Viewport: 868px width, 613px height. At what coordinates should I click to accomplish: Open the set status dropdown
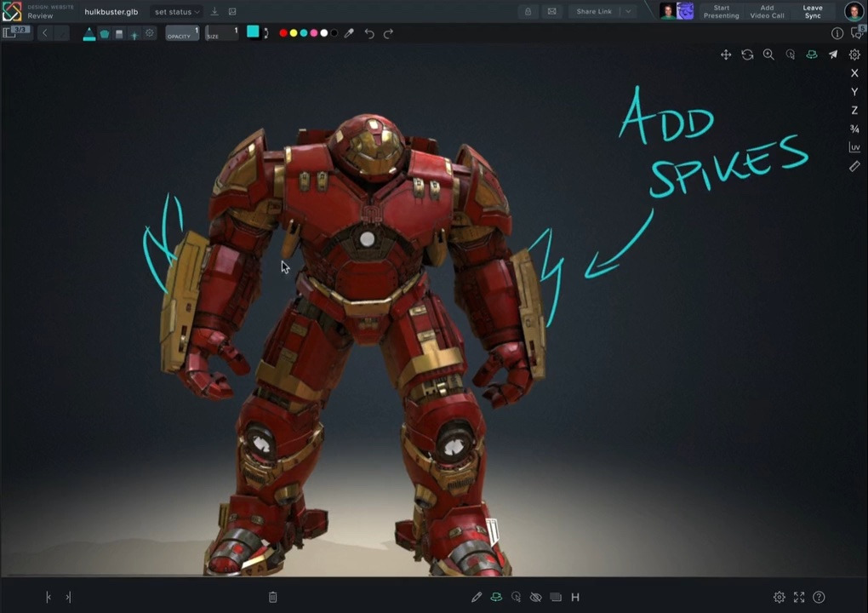point(174,12)
